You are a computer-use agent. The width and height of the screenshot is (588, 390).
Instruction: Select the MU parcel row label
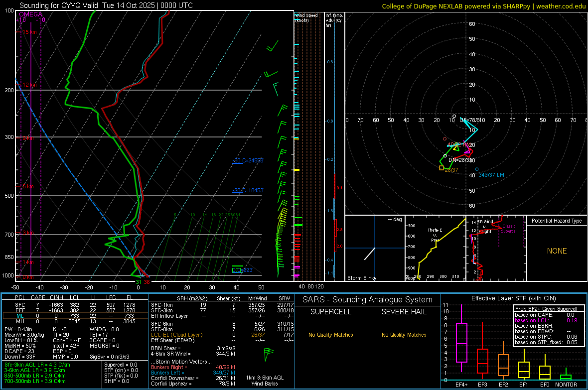[20, 321]
